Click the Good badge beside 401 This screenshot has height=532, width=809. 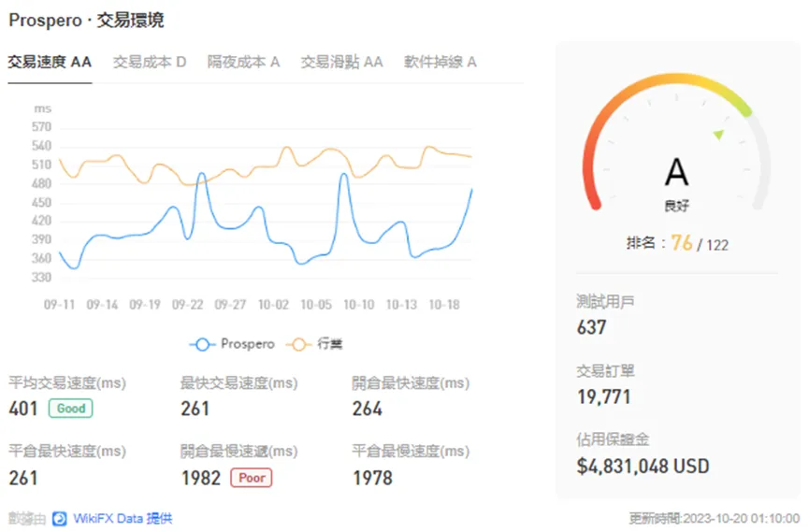pyautogui.click(x=71, y=409)
